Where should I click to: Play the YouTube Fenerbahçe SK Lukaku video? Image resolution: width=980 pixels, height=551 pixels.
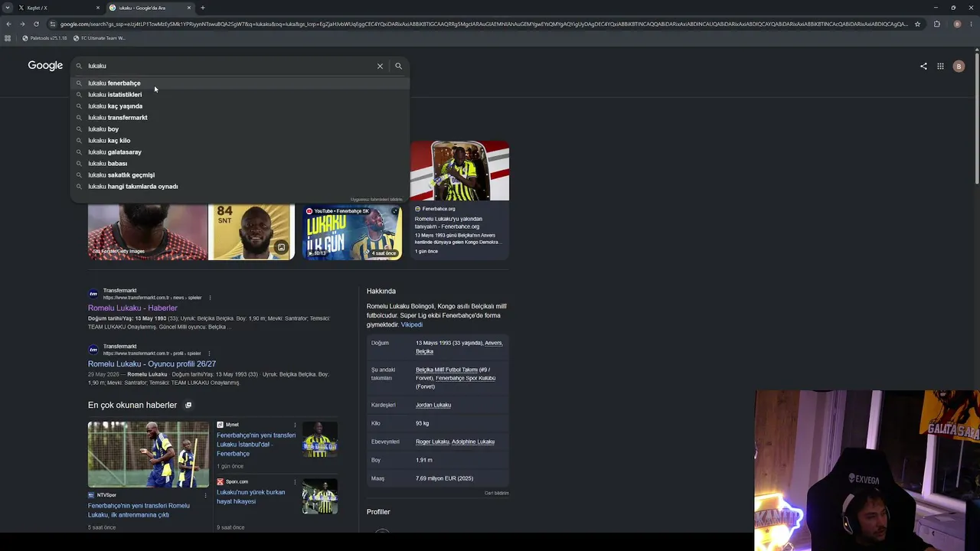(352, 232)
